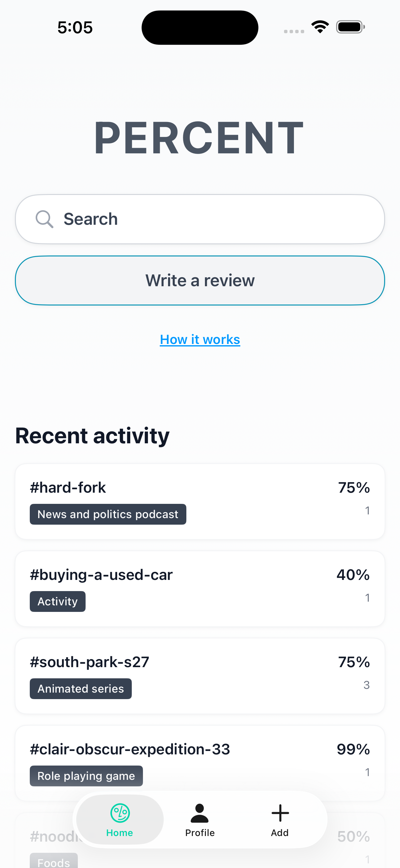Tap the Animated series category tag

81,689
